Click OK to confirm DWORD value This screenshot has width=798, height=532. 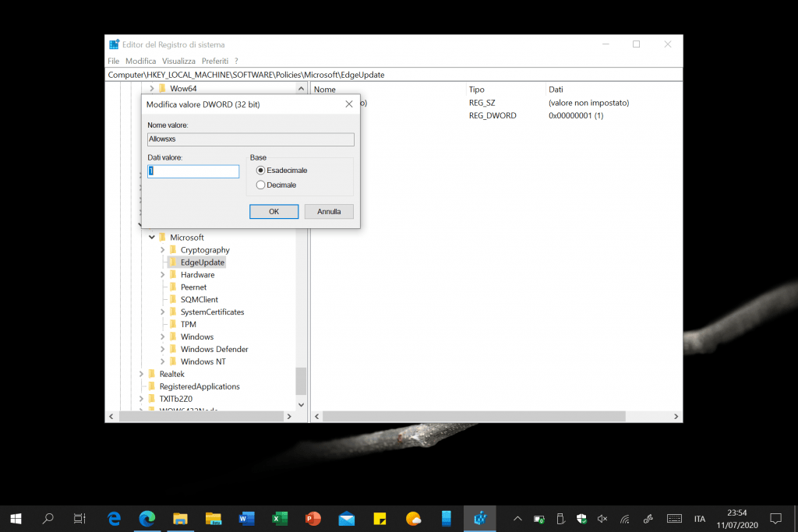pyautogui.click(x=274, y=212)
